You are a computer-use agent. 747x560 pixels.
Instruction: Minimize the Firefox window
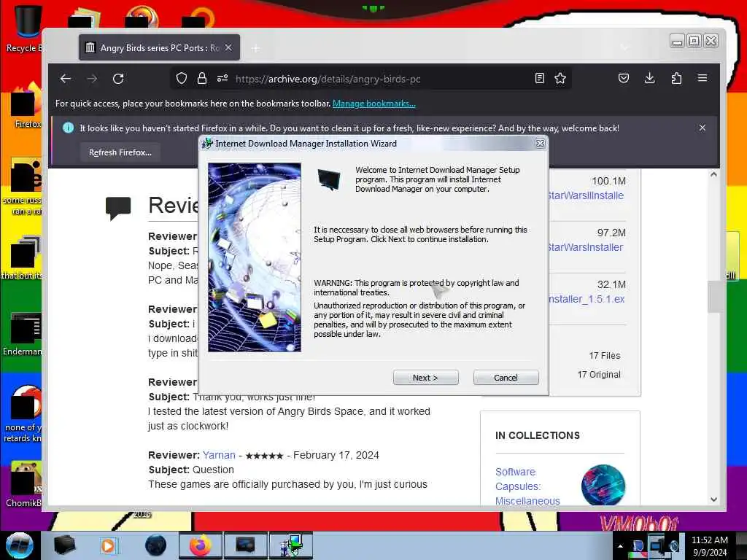(x=677, y=42)
